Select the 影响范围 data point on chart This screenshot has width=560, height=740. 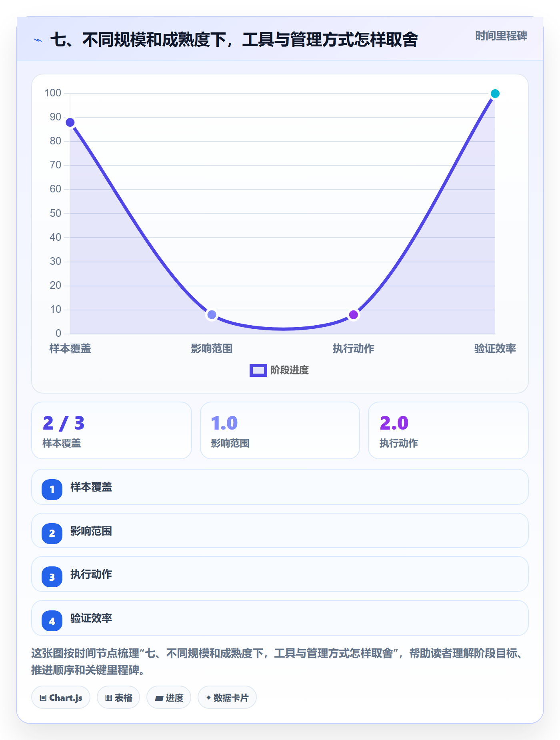point(212,315)
